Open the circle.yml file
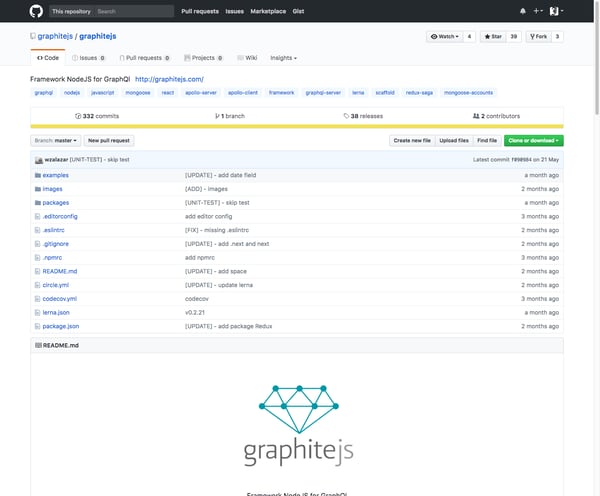This screenshot has height=496, width=600. 56,285
